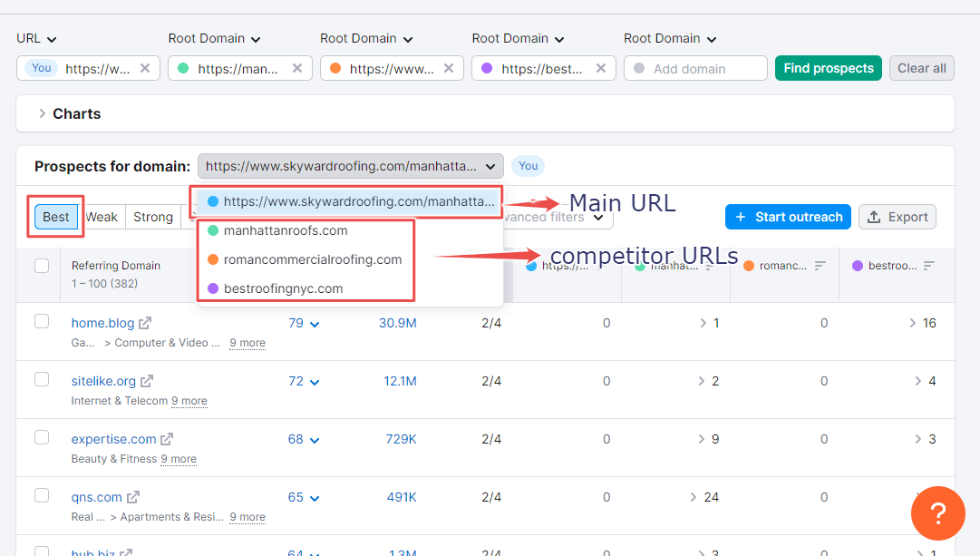Show 9 more categories for qns.com

pyautogui.click(x=247, y=517)
